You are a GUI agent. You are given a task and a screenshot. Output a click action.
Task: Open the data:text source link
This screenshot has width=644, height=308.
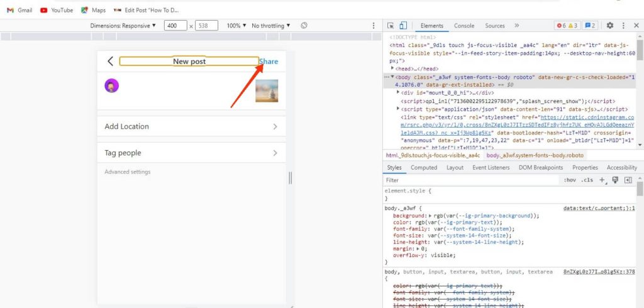click(599, 208)
